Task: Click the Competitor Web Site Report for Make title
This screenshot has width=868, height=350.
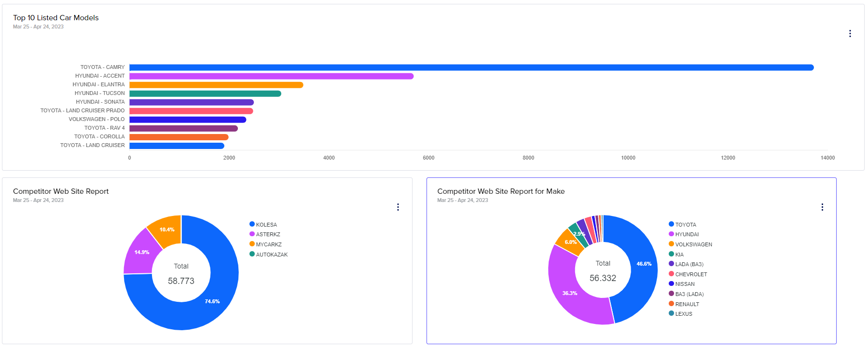Action: [501, 191]
